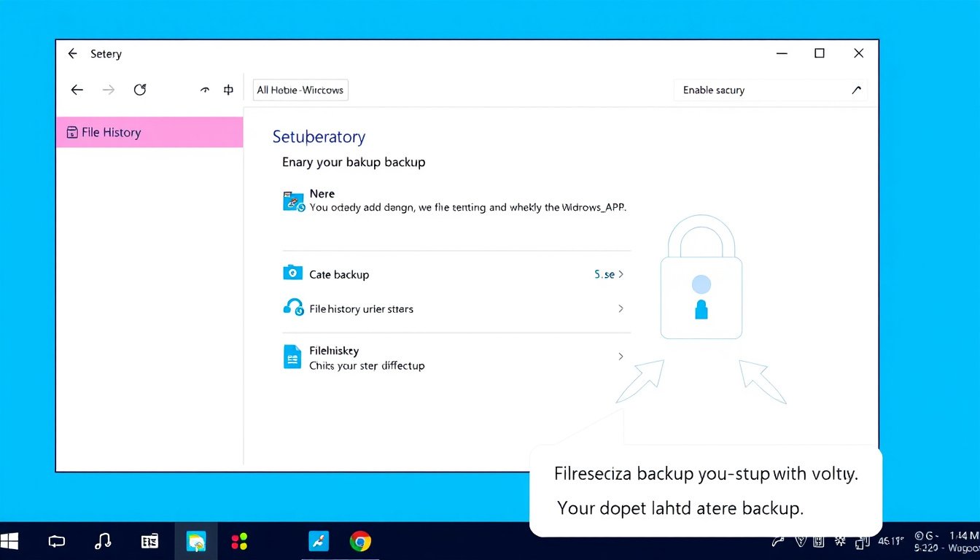Click the S.se link in Cate backup
The height and width of the screenshot is (560, 980).
604,275
